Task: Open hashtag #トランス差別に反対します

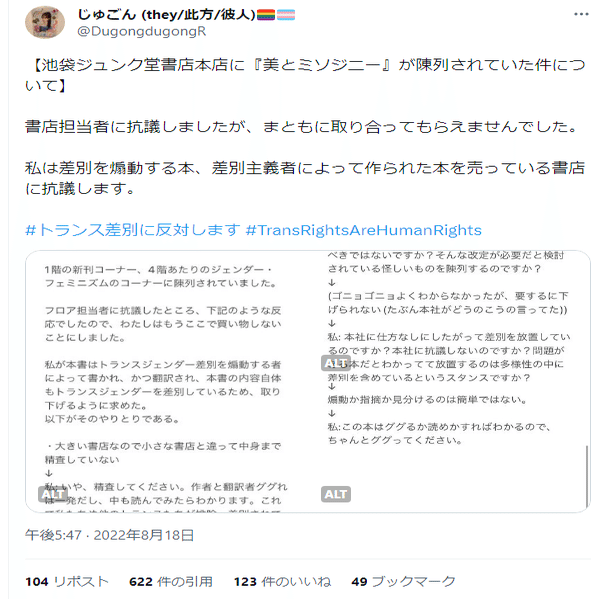Action: coord(133,230)
